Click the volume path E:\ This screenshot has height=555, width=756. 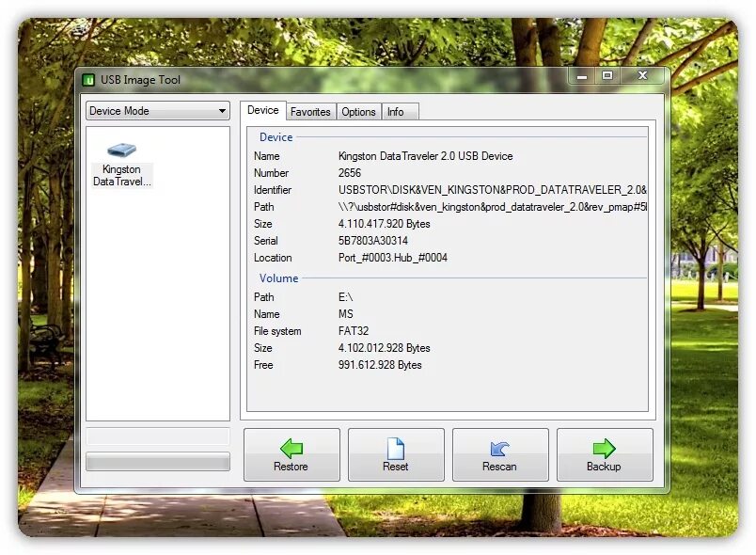coord(345,297)
